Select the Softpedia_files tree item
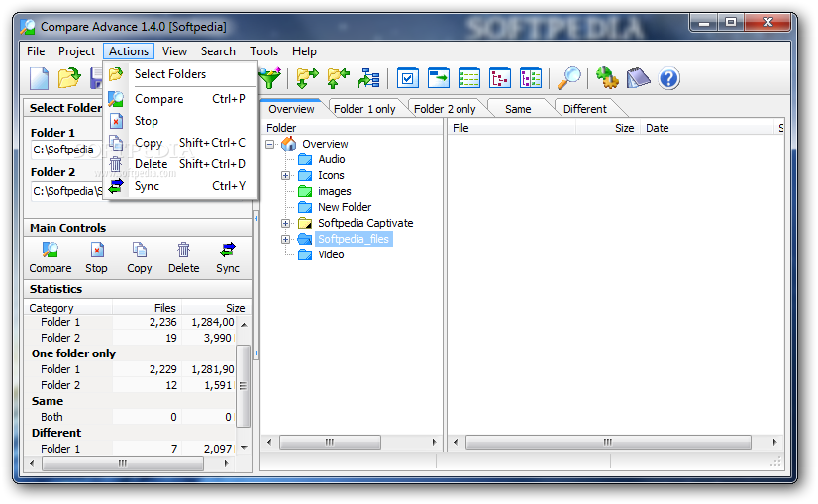Screen dimensions: 818x504 click(354, 239)
